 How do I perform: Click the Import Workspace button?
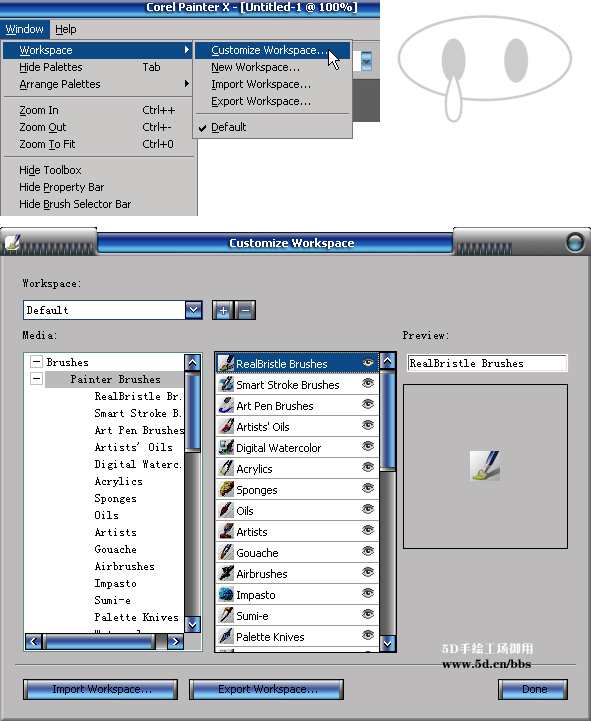coord(100,689)
